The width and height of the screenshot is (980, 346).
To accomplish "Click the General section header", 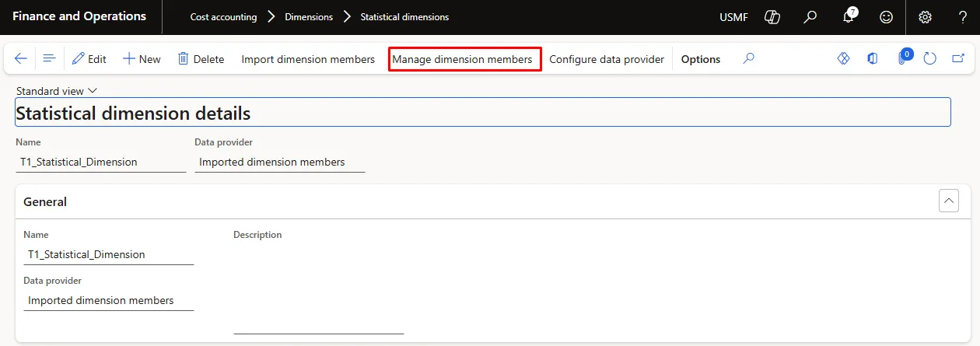I will pyautogui.click(x=492, y=201).
